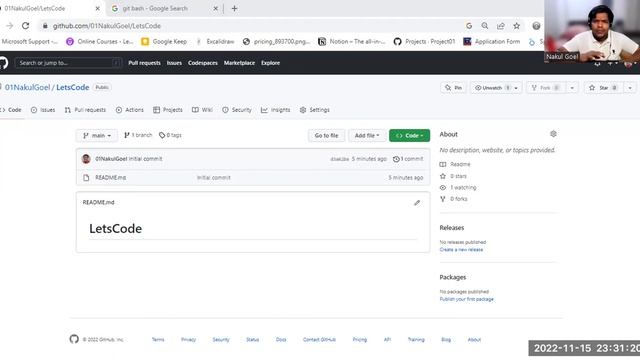Jump to Readme link in About sidebar
This screenshot has height=360, width=640.
(456, 164)
